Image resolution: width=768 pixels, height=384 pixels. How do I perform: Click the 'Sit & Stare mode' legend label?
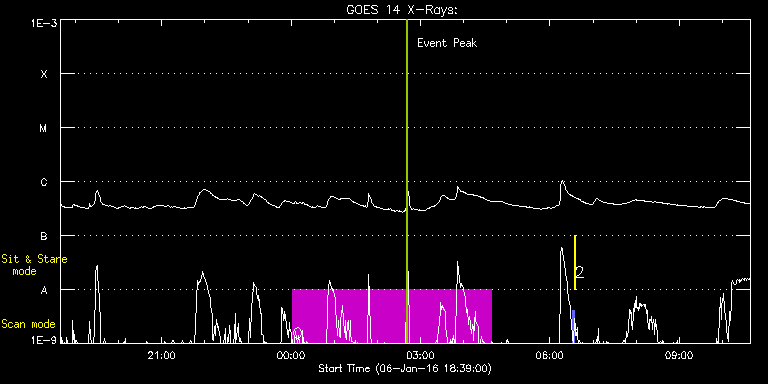pyautogui.click(x=34, y=264)
